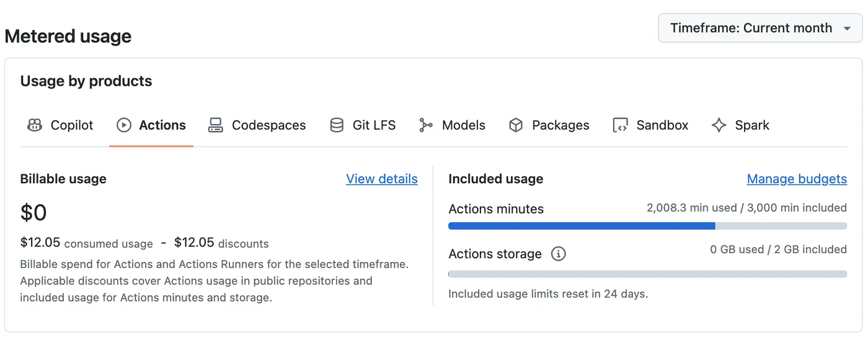
Task: Open the Spark tab label
Action: click(x=752, y=125)
